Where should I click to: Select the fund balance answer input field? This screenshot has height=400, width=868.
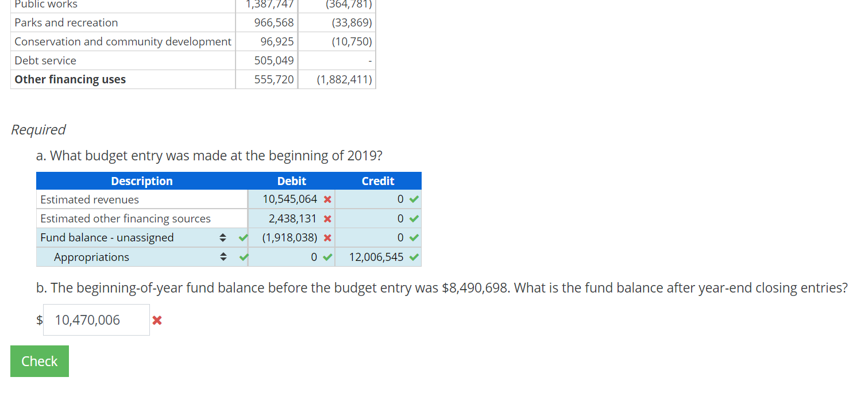point(96,320)
